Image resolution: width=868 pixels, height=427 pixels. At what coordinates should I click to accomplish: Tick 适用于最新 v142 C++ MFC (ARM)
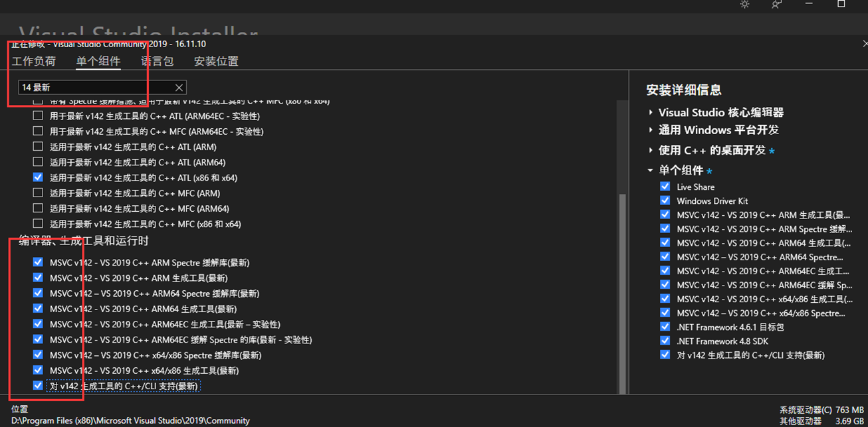[x=38, y=193]
